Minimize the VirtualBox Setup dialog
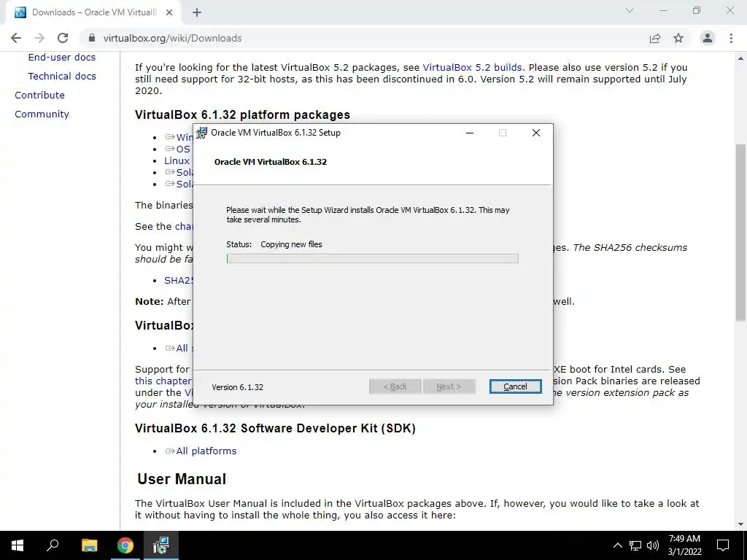This screenshot has height=560, width=747. tap(470, 133)
